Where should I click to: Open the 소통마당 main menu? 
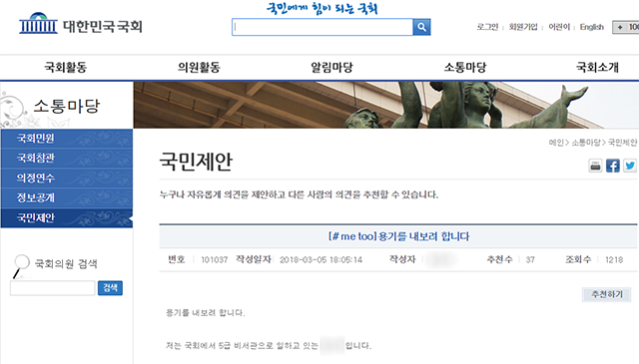pos(465,67)
